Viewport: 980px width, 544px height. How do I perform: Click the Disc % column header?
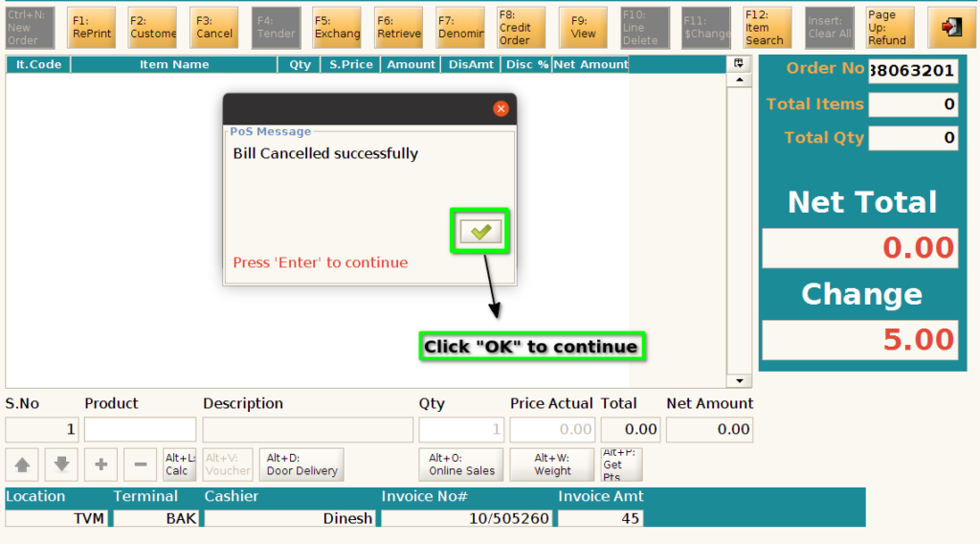(526, 64)
